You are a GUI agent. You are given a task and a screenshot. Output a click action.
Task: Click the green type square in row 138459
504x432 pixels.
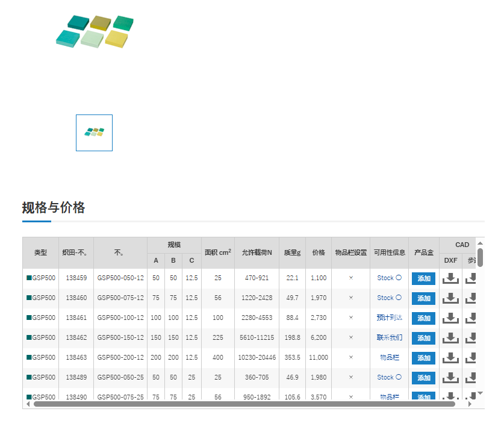29,278
